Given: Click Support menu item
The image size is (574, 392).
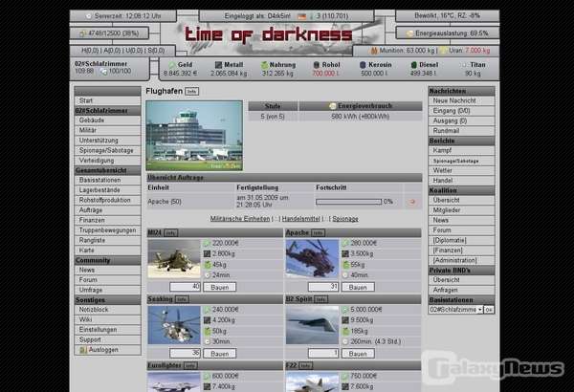Looking at the screenshot, I should pos(107,339).
